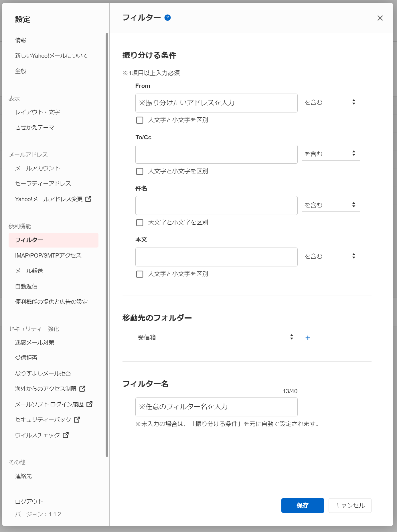Click ログアウト in the sidebar
This screenshot has width=397, height=532.
(29, 502)
